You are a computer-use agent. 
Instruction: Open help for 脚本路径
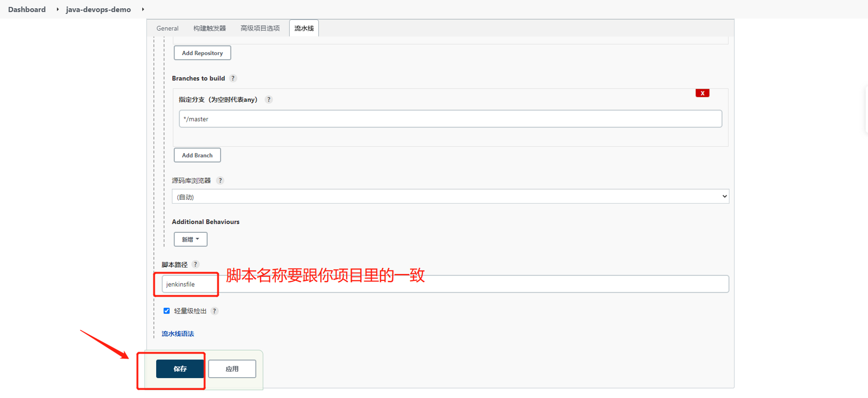pos(195,264)
